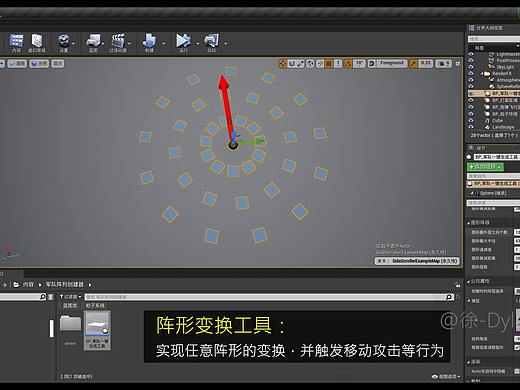The height and width of the screenshot is (390, 520).
Task: Maximize the viewport with the corner icon
Action: pyautogui.click(x=458, y=63)
